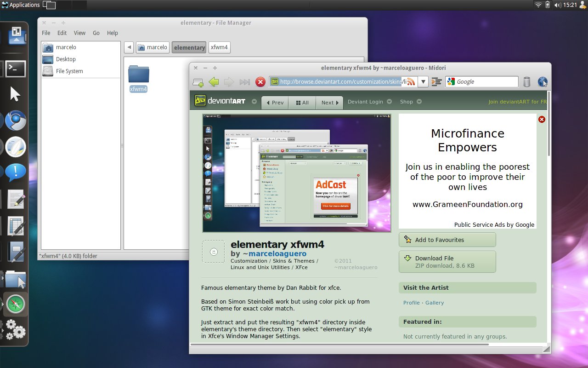588x368 pixels.
Task: Open the blue notebook-and-pen icon in dock
Action: (15, 252)
